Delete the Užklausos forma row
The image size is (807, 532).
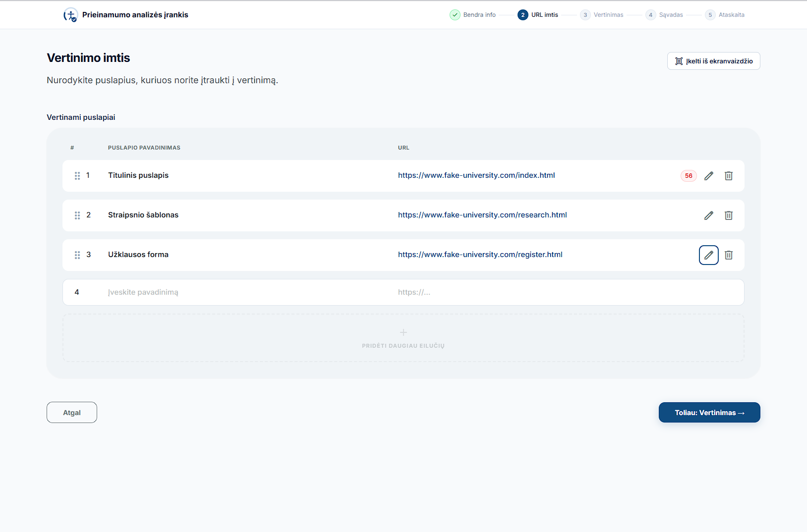(x=729, y=255)
